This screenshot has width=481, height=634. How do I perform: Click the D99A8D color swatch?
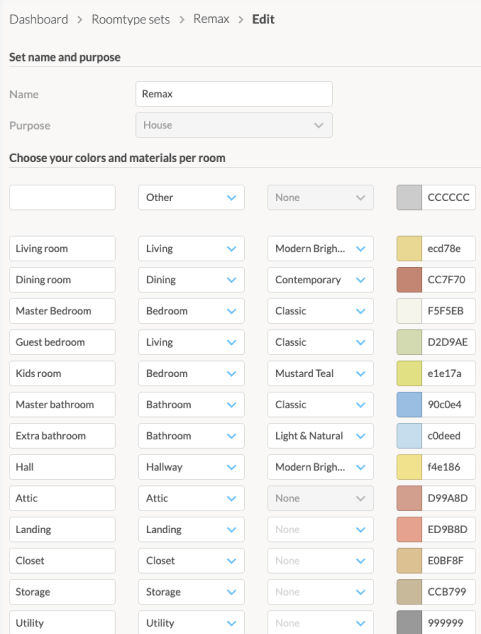[x=409, y=498]
